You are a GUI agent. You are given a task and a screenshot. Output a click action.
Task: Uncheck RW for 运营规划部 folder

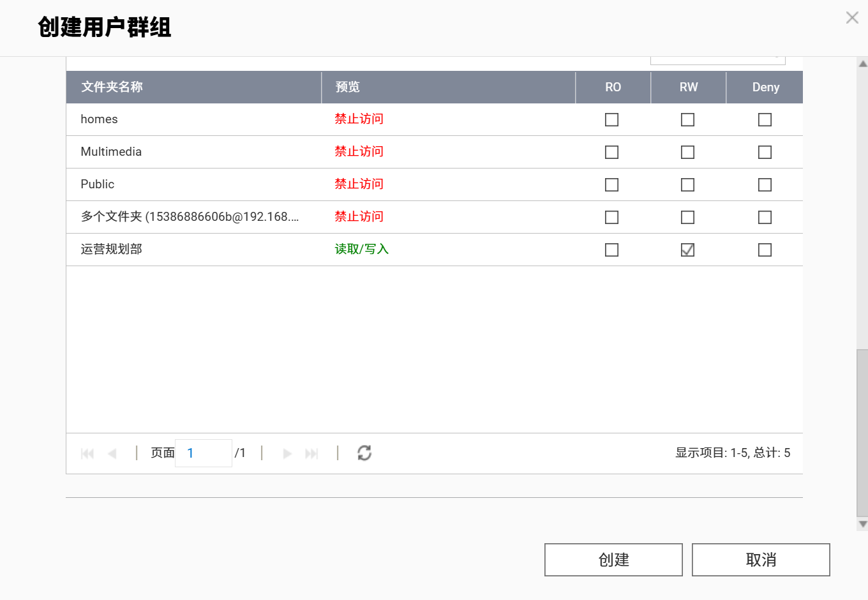[x=687, y=250]
